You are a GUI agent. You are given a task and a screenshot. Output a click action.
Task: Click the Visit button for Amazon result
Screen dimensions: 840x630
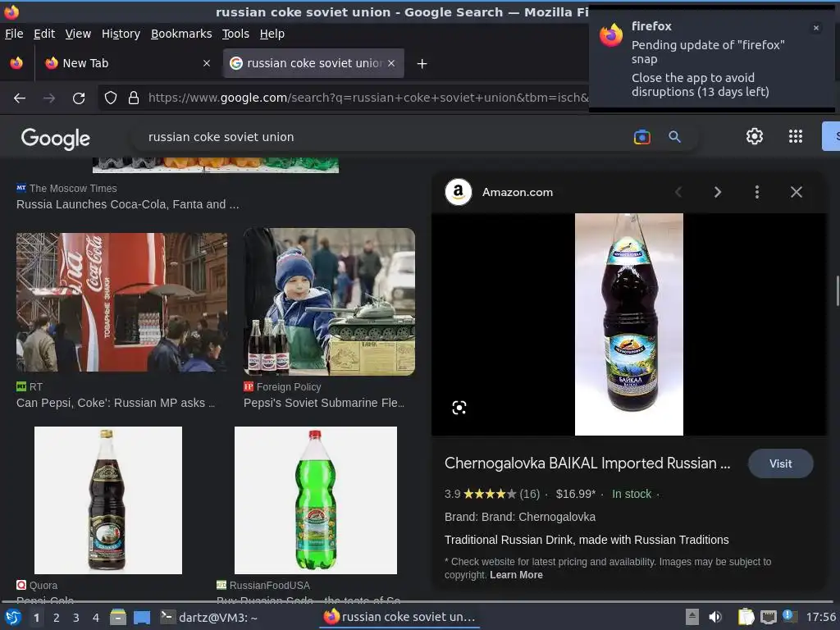[781, 464]
